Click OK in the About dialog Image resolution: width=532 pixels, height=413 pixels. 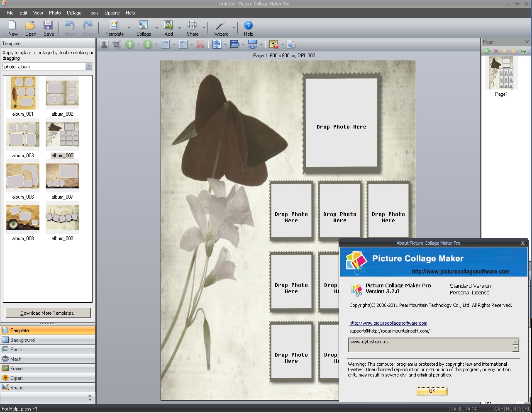click(x=432, y=391)
